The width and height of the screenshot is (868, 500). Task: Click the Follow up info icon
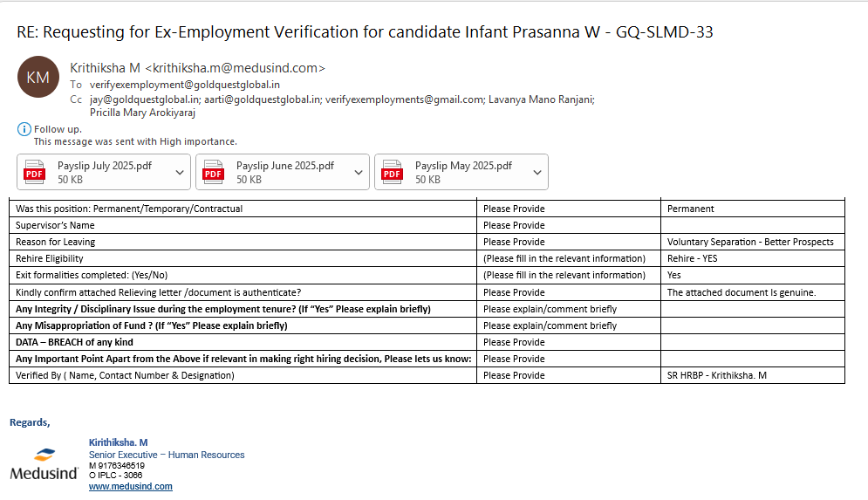tap(24, 129)
